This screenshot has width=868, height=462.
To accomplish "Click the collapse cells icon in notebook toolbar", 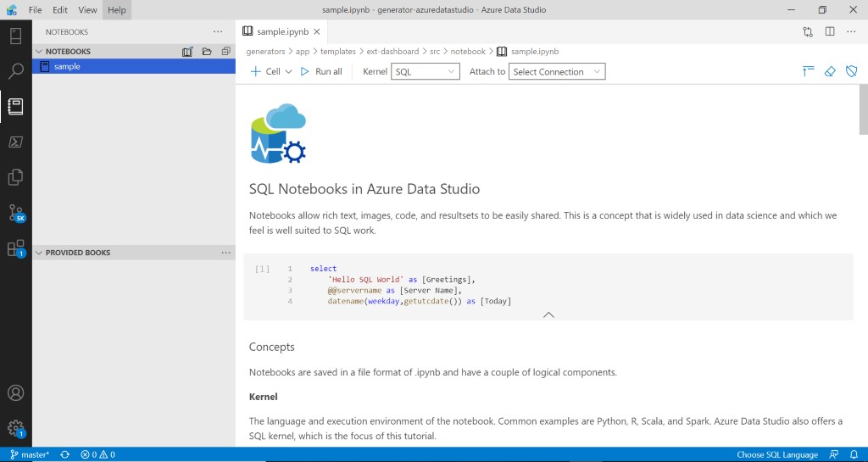I will (808, 71).
